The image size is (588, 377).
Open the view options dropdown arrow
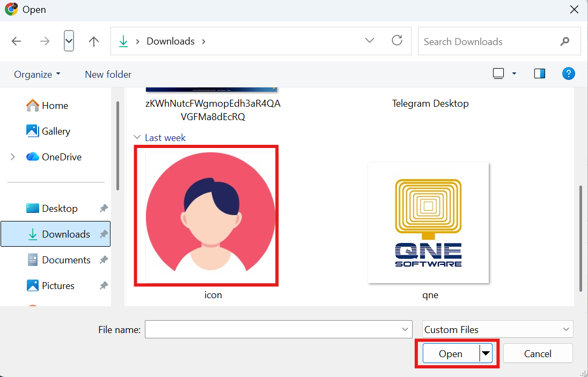(x=514, y=73)
